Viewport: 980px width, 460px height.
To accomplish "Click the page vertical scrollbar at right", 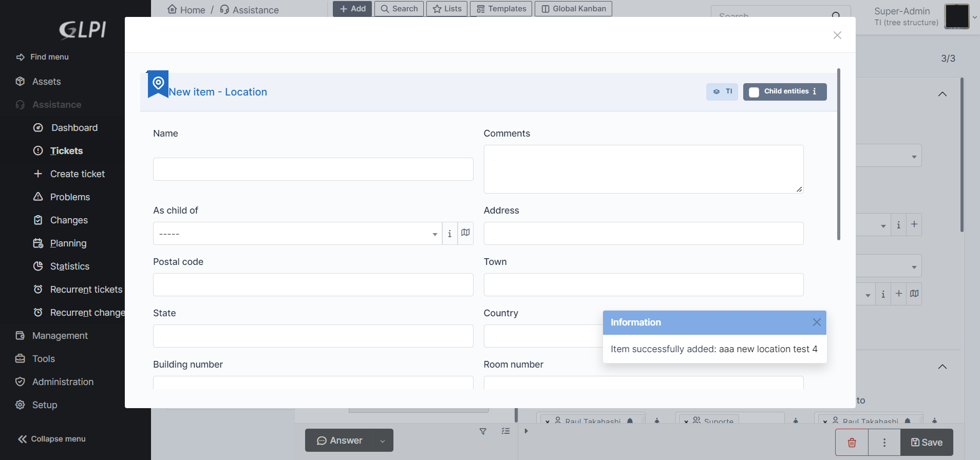I will pyautogui.click(x=962, y=154).
